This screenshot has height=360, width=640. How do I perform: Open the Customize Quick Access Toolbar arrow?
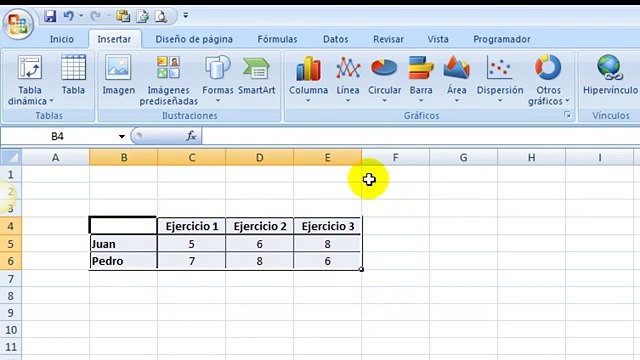click(x=186, y=16)
